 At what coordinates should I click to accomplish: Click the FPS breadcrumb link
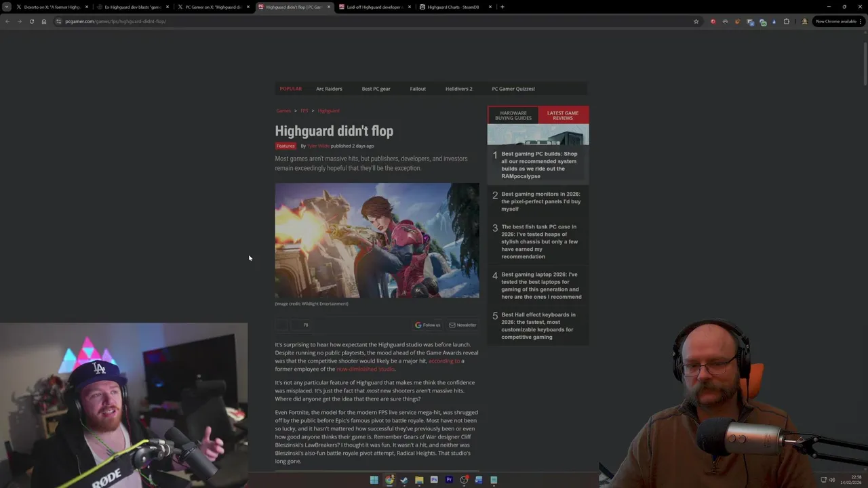pos(304,110)
